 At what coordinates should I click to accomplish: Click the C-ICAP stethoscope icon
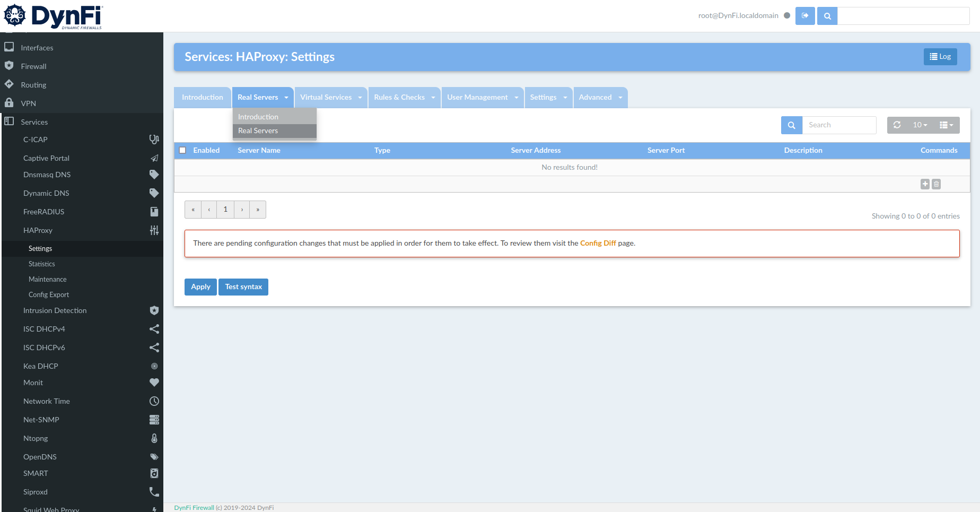[154, 140]
